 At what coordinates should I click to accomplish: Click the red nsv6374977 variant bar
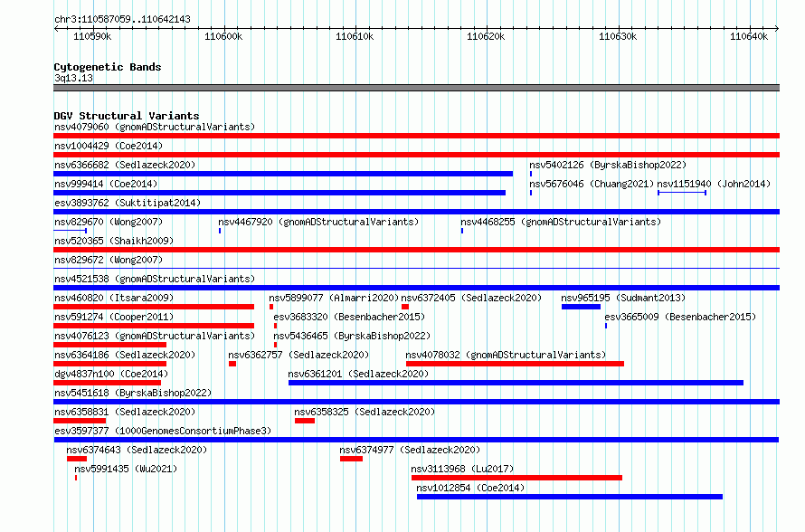(351, 459)
